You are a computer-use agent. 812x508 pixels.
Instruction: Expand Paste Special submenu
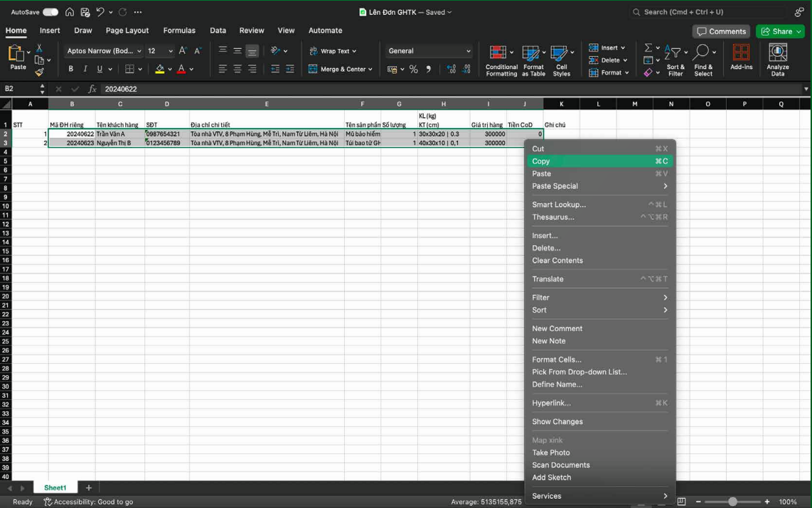[x=599, y=186]
